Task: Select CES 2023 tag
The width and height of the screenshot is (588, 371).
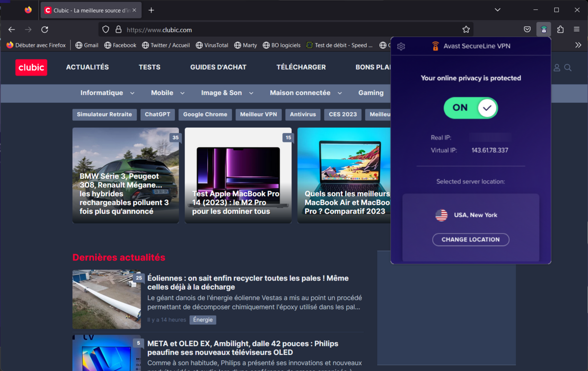Action: pos(343,115)
